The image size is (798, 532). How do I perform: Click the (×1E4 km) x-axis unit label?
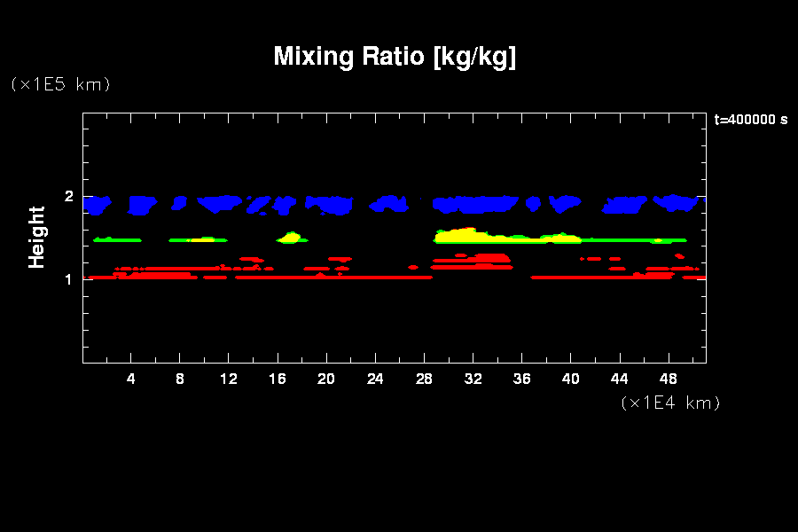pyautogui.click(x=670, y=403)
